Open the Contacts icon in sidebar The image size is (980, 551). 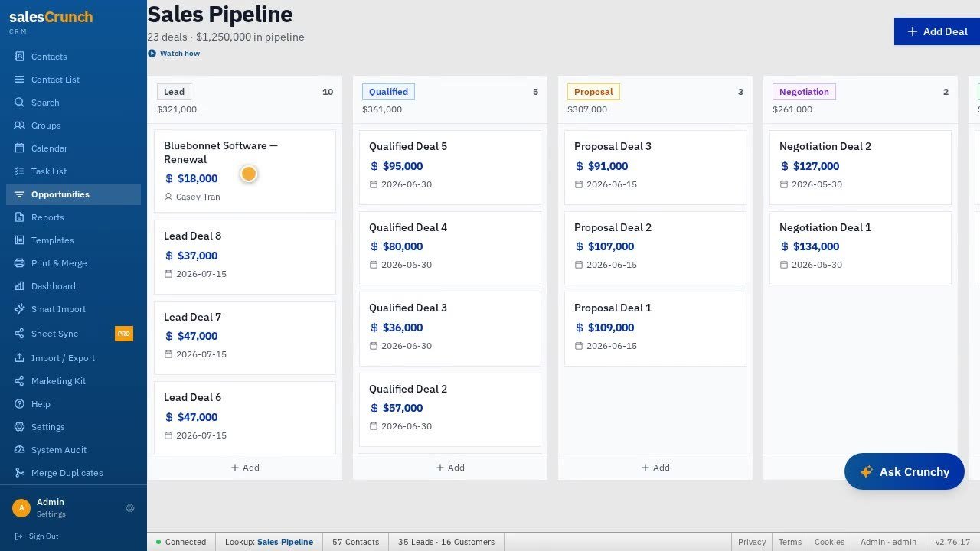pyautogui.click(x=19, y=57)
